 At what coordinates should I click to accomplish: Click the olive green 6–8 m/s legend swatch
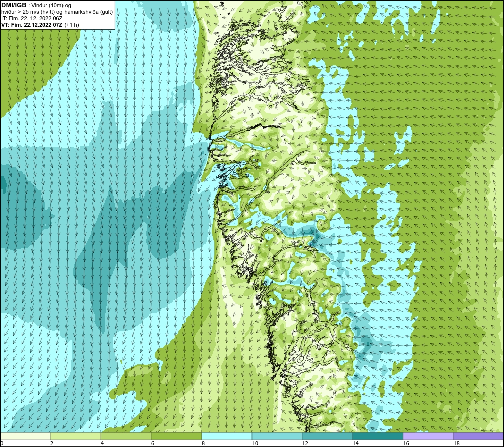176,436
